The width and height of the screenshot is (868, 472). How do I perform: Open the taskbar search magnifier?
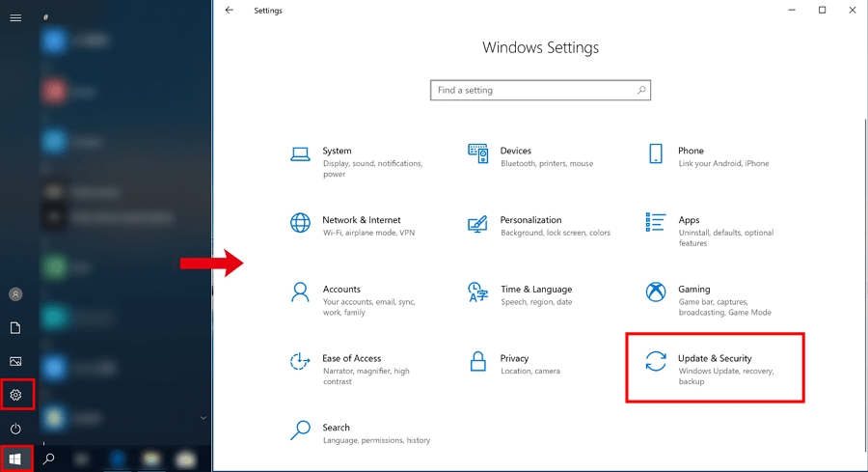49,458
